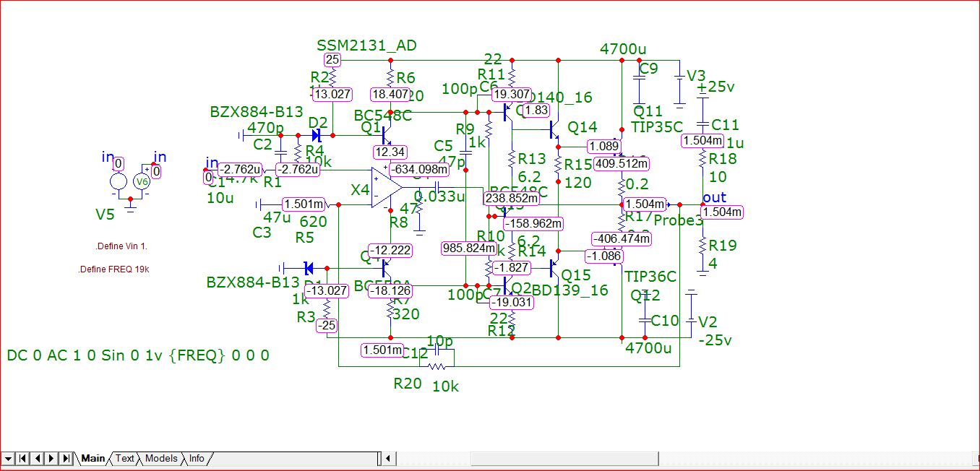Click the node voltage value -18.126

point(390,290)
